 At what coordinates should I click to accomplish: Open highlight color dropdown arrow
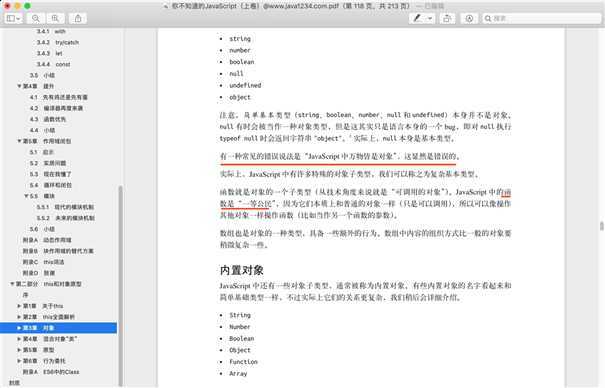pos(430,18)
